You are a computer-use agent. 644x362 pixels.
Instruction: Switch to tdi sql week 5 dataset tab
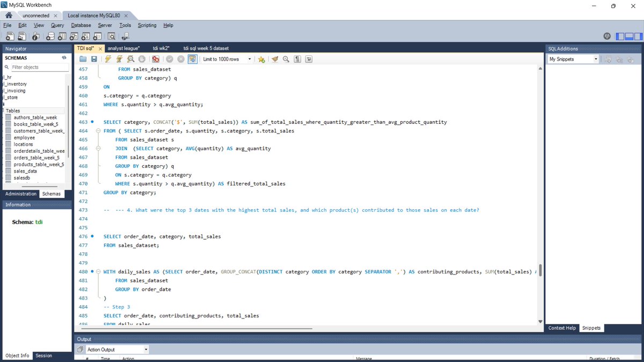[x=206, y=48]
